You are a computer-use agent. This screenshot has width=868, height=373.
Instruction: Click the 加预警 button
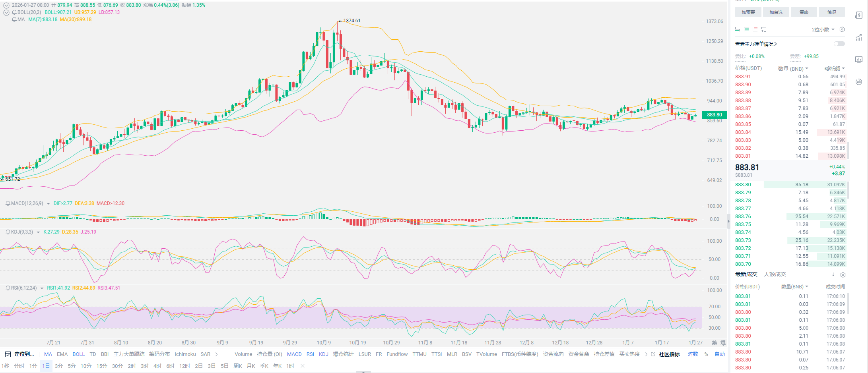click(748, 12)
